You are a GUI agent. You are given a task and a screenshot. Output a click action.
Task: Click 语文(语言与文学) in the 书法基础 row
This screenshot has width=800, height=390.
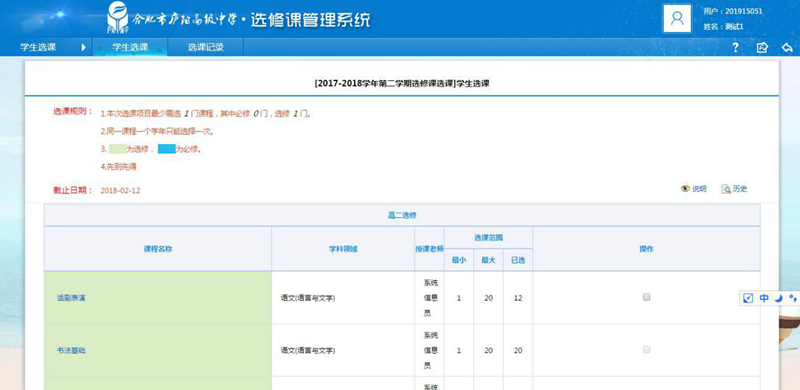[x=308, y=351]
